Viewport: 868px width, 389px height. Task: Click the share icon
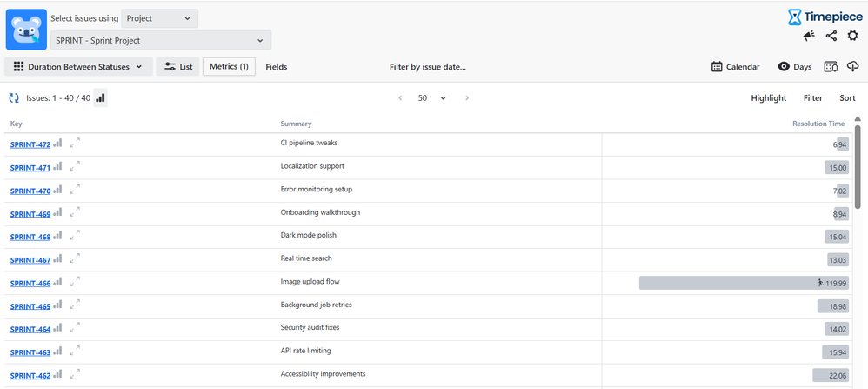coord(831,36)
